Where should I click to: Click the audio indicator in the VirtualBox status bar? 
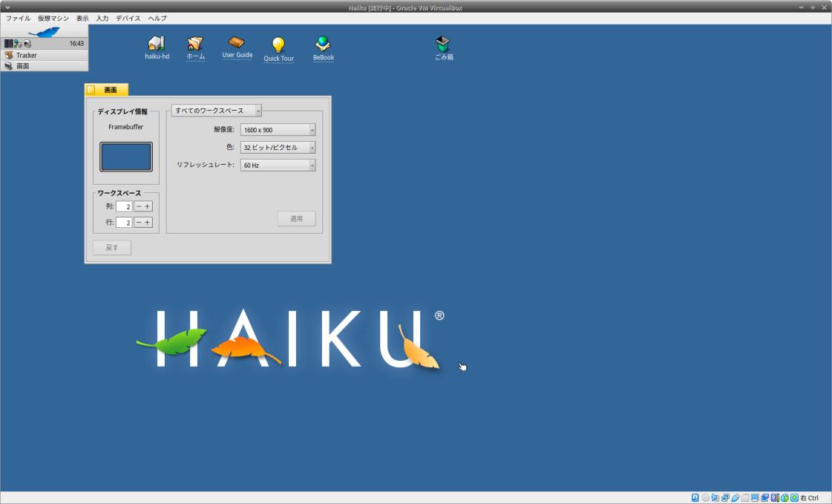(x=715, y=497)
